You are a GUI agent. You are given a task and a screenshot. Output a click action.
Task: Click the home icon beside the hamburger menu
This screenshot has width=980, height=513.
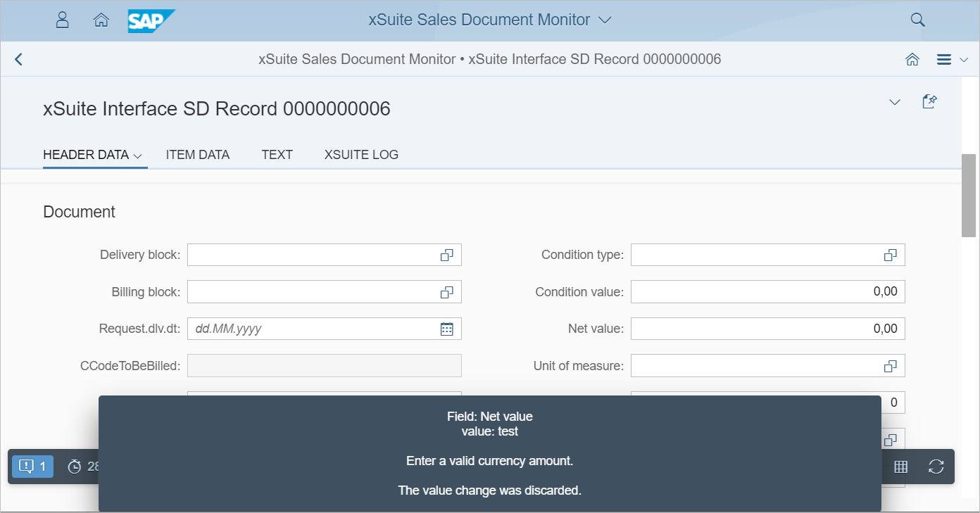pos(912,60)
